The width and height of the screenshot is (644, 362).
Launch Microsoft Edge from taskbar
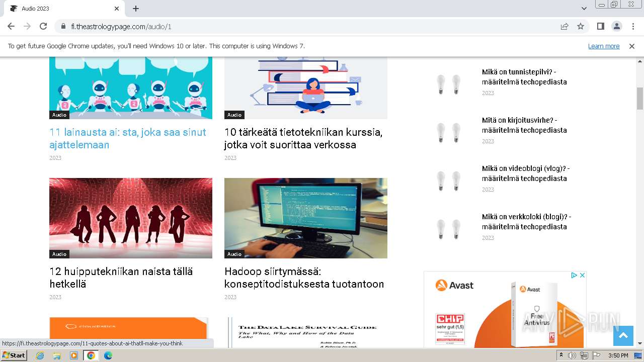[x=108, y=355]
